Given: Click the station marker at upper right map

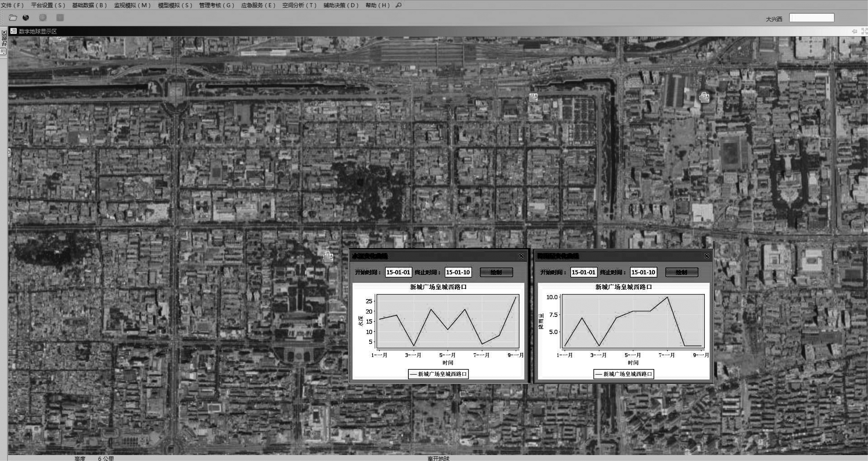Looking at the screenshot, I should 705,97.
